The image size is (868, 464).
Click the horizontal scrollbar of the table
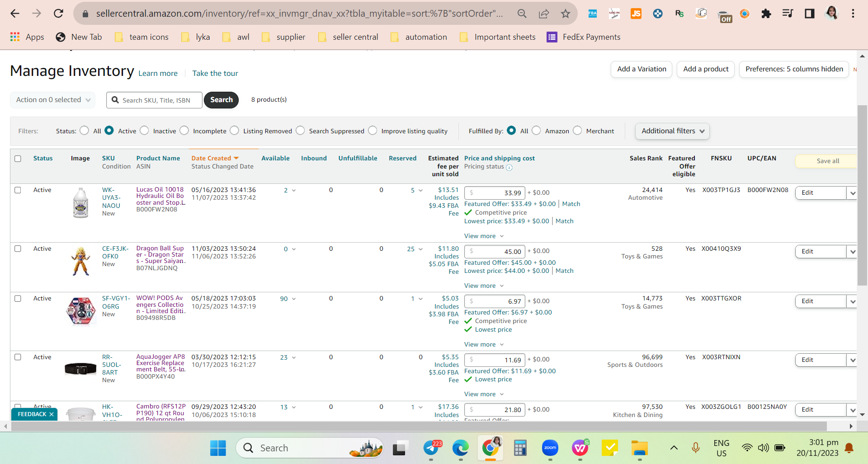(x=418, y=426)
